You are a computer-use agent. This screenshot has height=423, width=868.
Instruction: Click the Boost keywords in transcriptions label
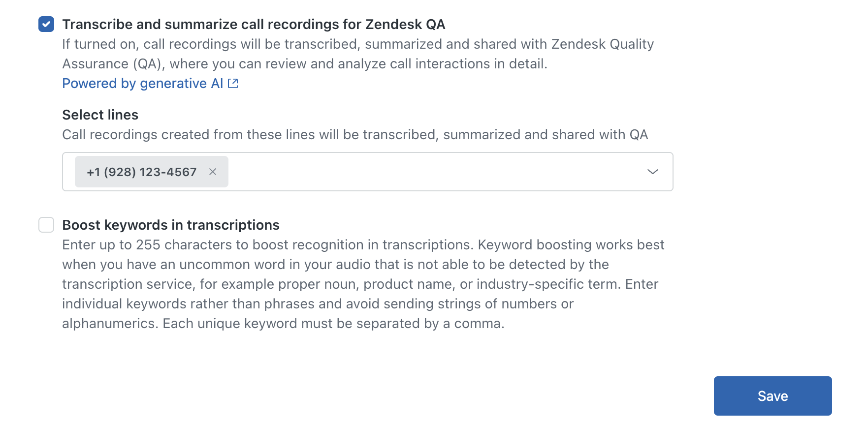tap(170, 225)
